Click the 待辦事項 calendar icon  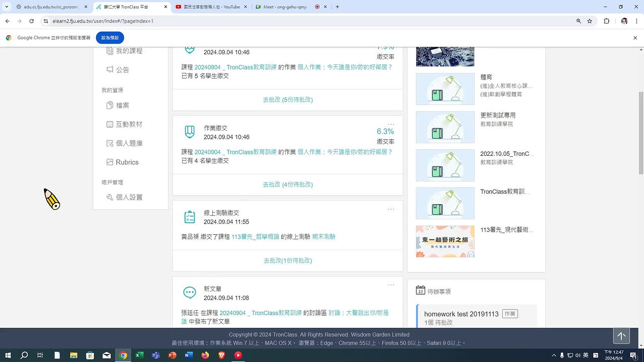coord(421,290)
